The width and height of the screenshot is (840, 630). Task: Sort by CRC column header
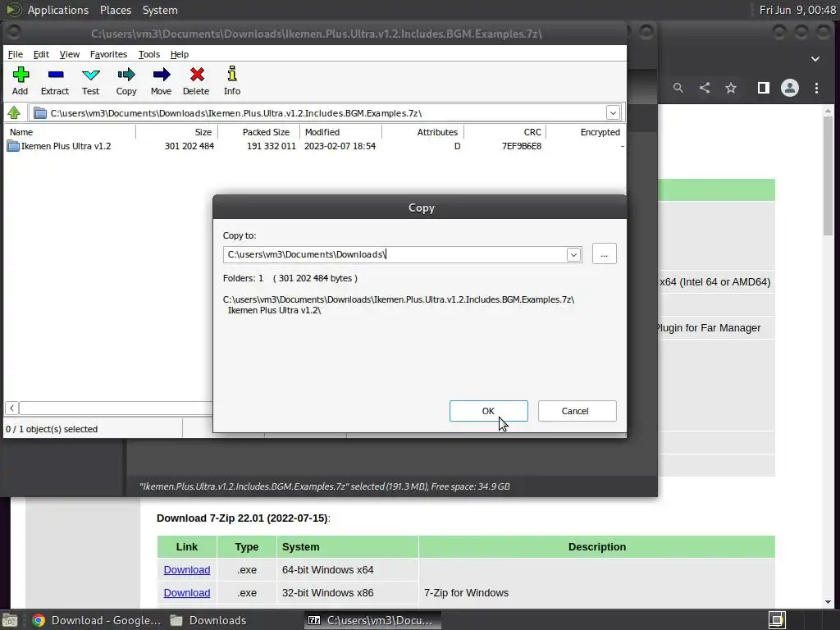point(504,132)
